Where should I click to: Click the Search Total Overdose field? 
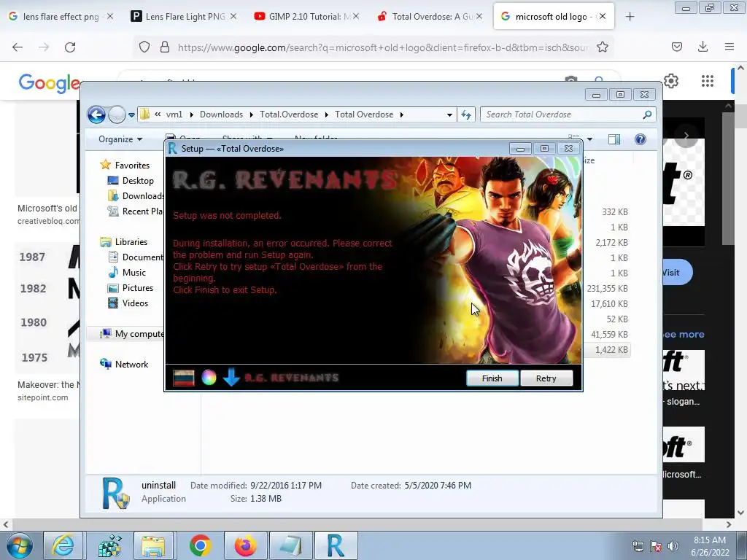click(568, 114)
